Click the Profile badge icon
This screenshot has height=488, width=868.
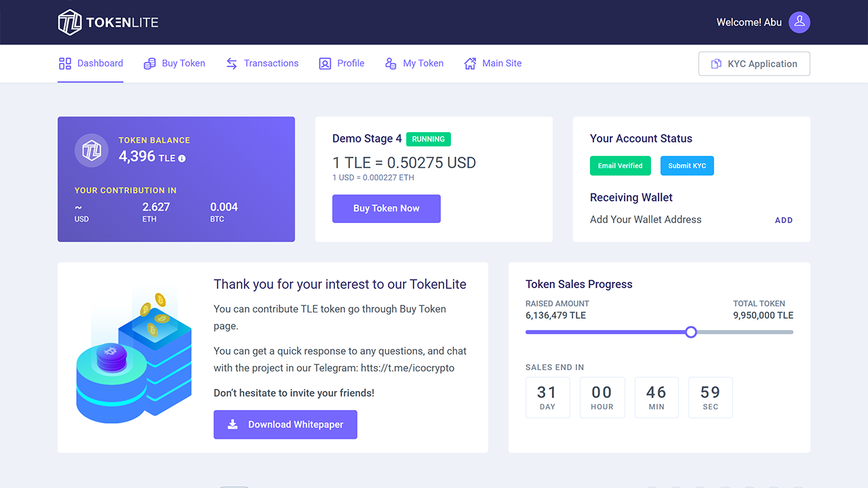(x=325, y=63)
